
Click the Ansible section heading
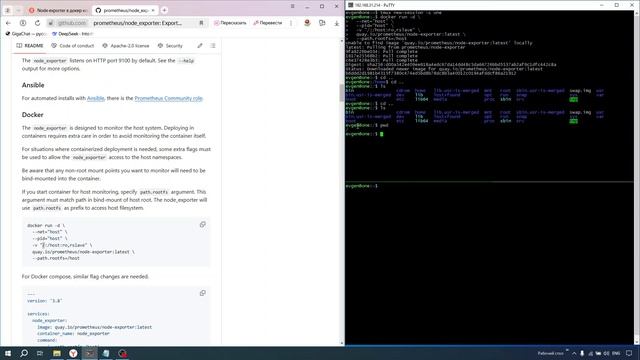(33, 85)
